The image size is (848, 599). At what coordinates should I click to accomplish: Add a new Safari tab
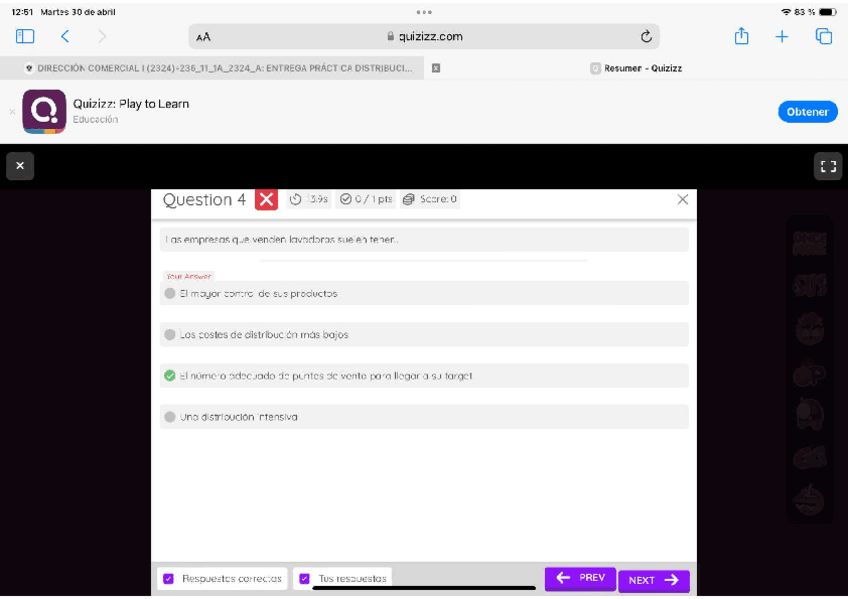(781, 36)
